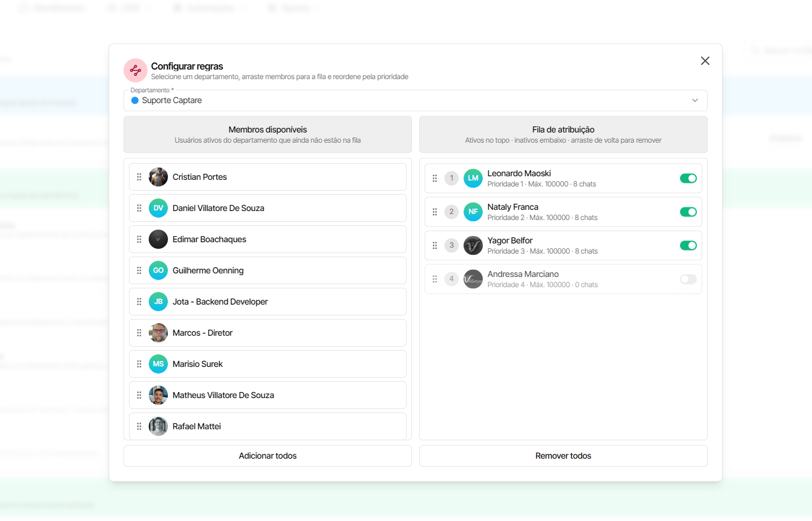Toggle Yagor Belfor's assignment switch
Viewport: 812px width, 521px height.
pyautogui.click(x=688, y=245)
